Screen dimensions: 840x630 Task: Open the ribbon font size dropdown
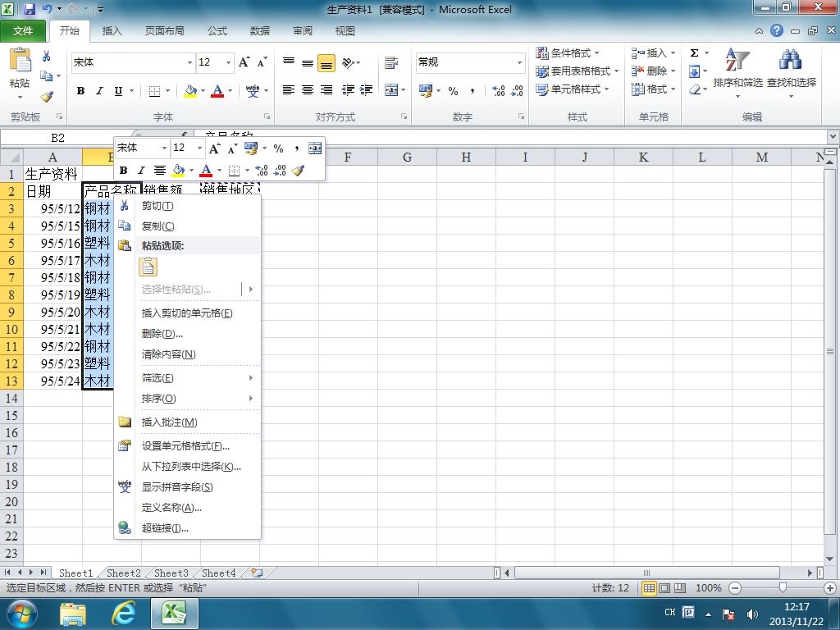[228, 62]
